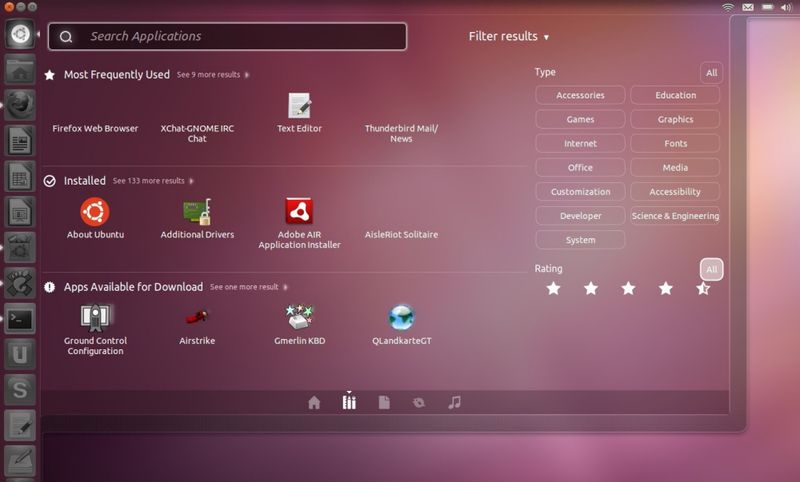Collapse the Filter results panel
800x482 pixels.
[x=509, y=36]
